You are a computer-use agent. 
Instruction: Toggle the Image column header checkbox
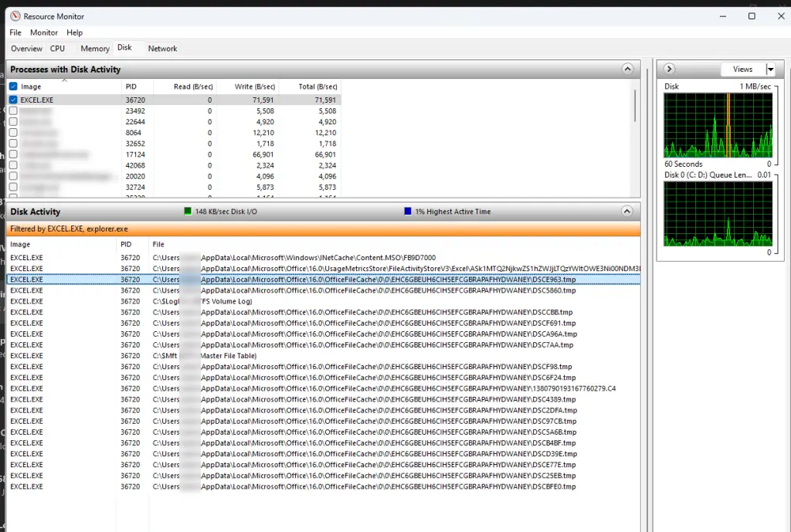(x=13, y=86)
